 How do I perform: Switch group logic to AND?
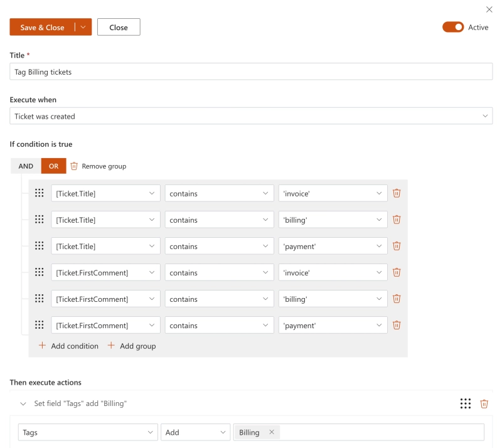[x=26, y=166]
